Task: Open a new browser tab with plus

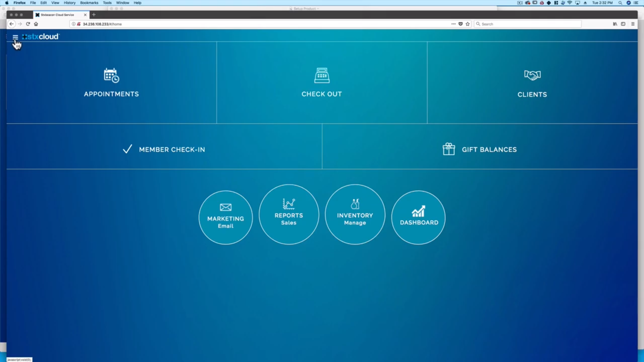Action: [x=94, y=15]
